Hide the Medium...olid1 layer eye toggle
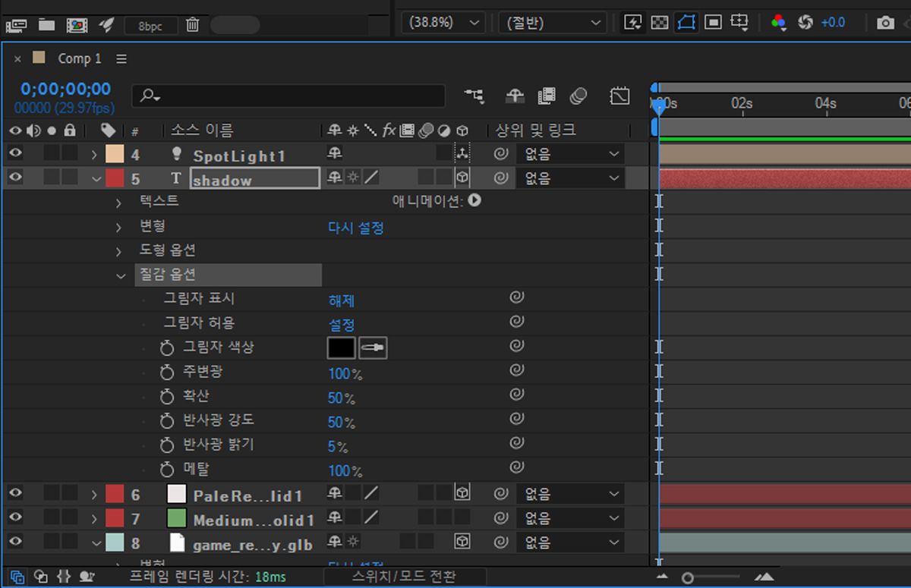911x588 pixels. (15, 518)
